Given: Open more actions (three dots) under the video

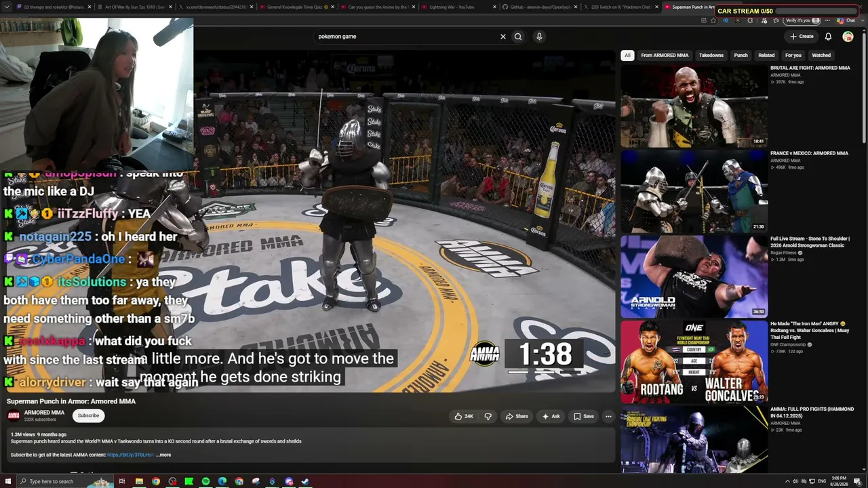Looking at the screenshot, I should click(608, 416).
